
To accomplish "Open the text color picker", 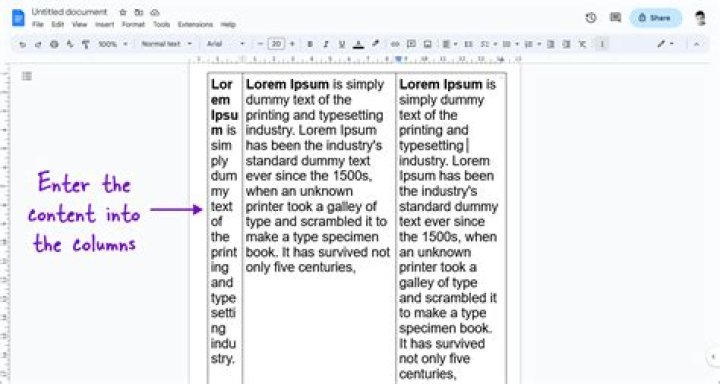I will 359,44.
